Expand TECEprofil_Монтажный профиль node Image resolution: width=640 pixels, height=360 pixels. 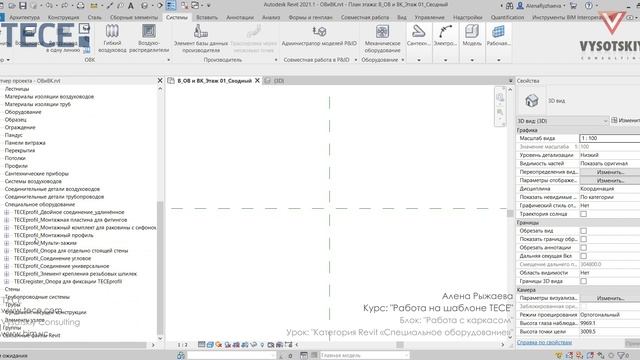[7, 236]
